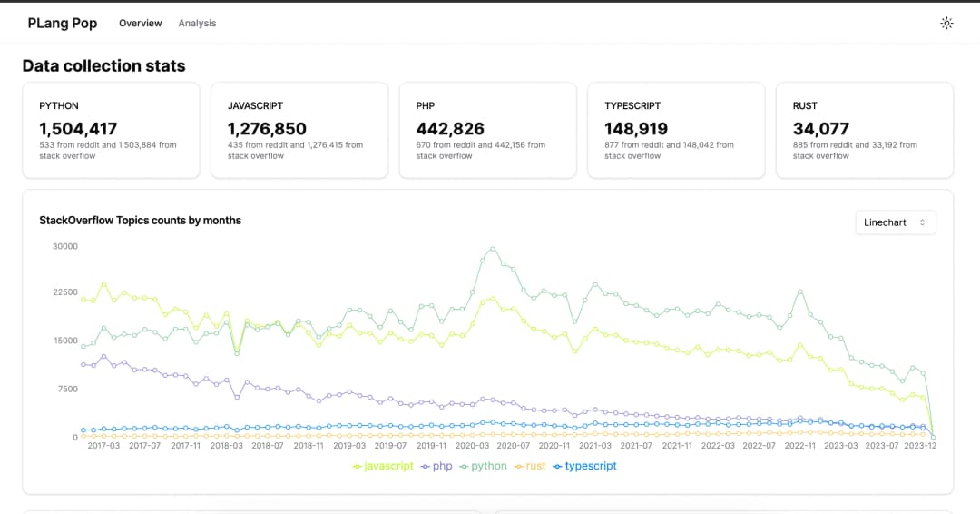Click the chart title StackOverflow Topics counts
Viewport: 980px width, 514px height.
(140, 220)
